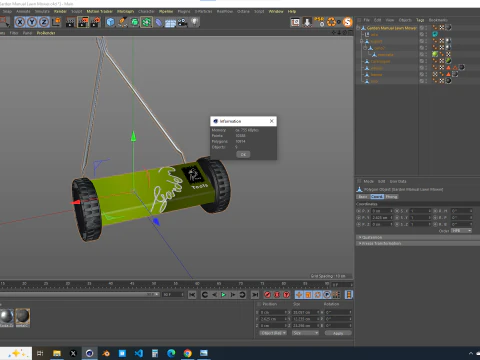Image resolution: width=480 pixels, height=360 pixels.
Task: Open Object Manager Tags menu
Action: 420,20
